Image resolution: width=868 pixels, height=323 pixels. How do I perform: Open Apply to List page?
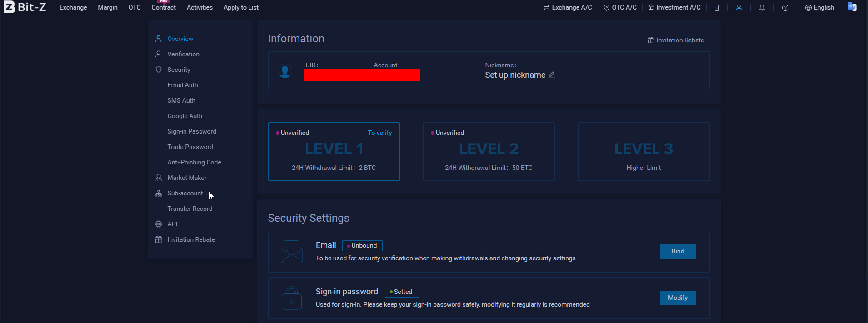pos(241,8)
